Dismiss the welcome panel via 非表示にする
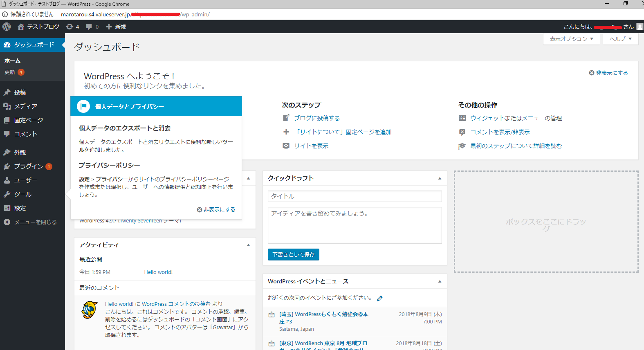 608,73
